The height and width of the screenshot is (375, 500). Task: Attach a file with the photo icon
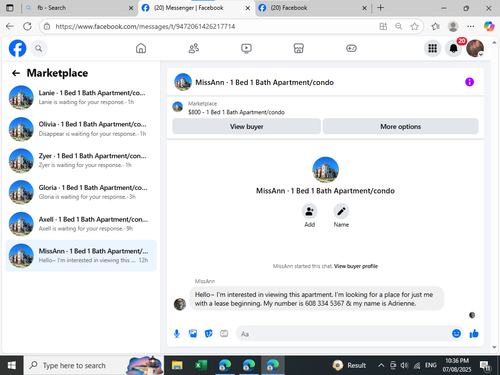[193, 333]
